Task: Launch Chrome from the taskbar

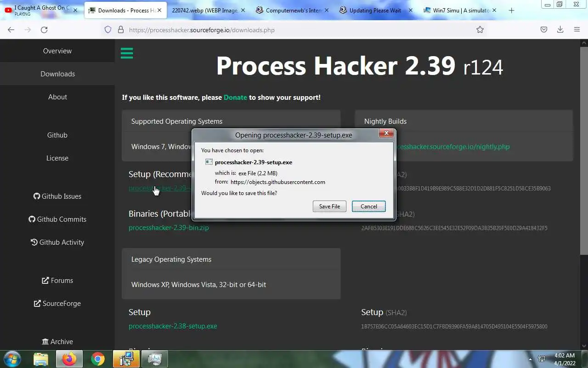Action: point(97,359)
